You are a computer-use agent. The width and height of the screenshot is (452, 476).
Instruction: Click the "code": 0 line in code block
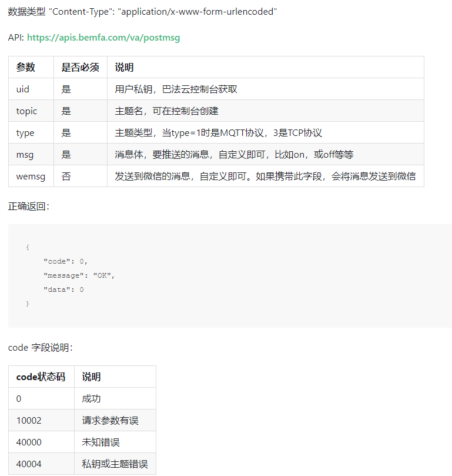(x=65, y=261)
